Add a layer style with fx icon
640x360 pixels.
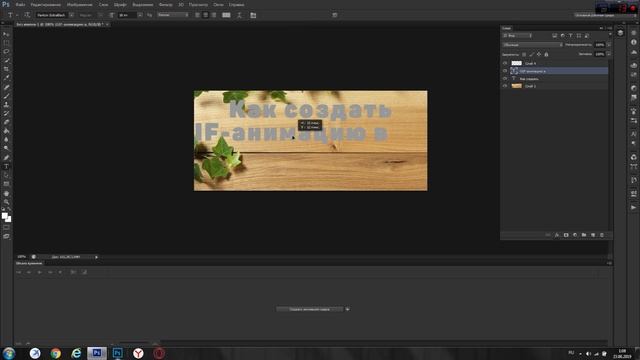557,235
